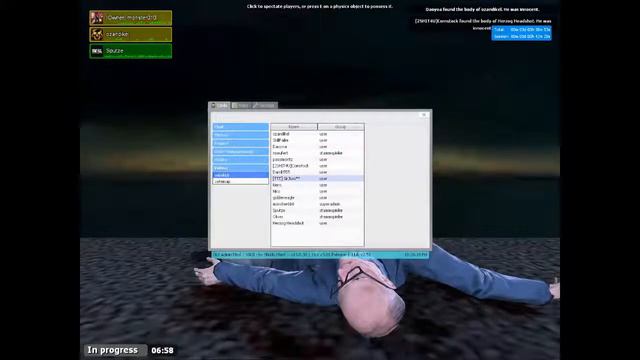The width and height of the screenshot is (640, 360).
Task: Sort player list by Name column header
Action: [x=294, y=127]
